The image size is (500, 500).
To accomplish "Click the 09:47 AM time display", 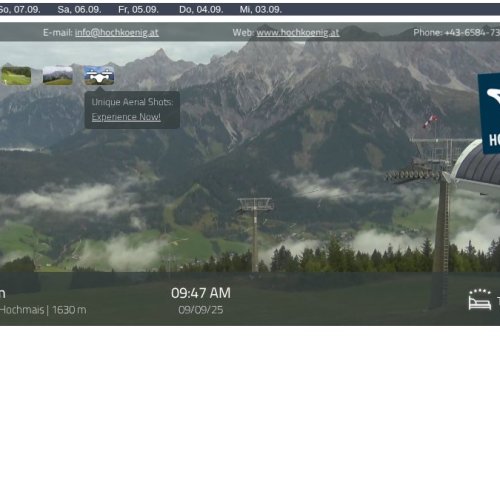I will tap(201, 293).
